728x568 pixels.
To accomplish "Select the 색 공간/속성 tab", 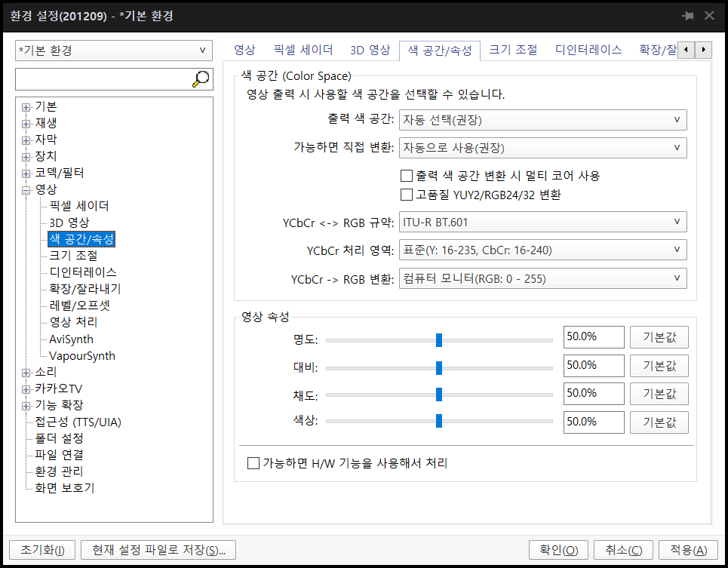I will [x=440, y=50].
